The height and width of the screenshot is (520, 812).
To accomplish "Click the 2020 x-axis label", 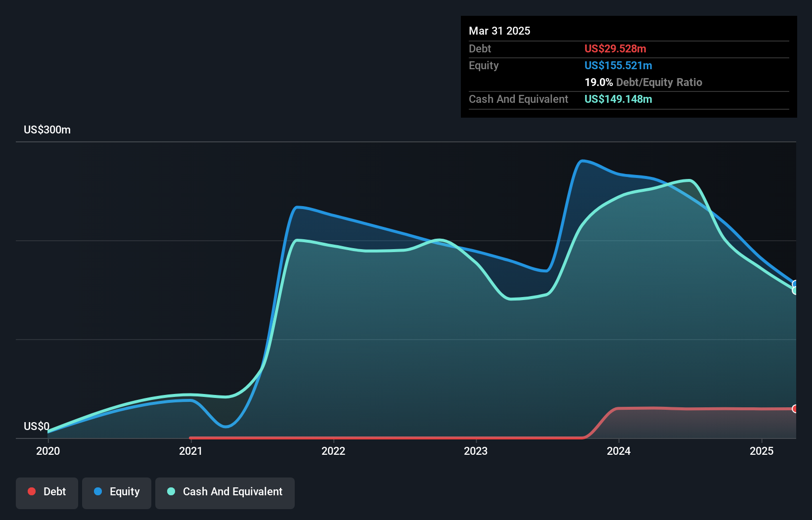I will point(48,451).
